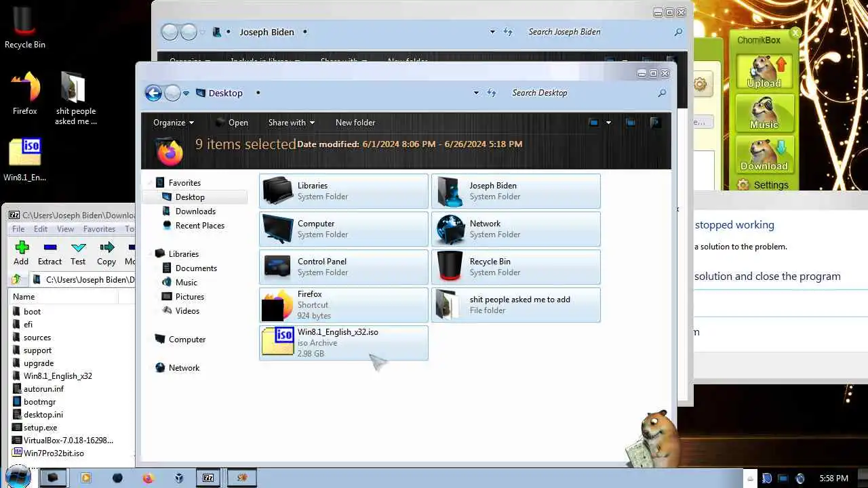868x488 pixels.
Task: Select the Win8.1_English_x32.iso tile
Action: point(344,343)
